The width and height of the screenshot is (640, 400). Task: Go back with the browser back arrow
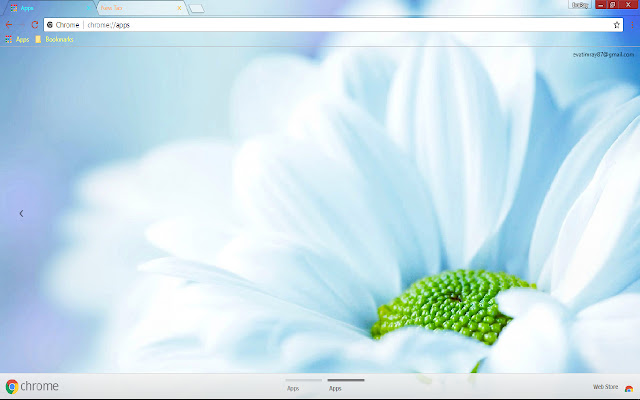click(x=9, y=25)
